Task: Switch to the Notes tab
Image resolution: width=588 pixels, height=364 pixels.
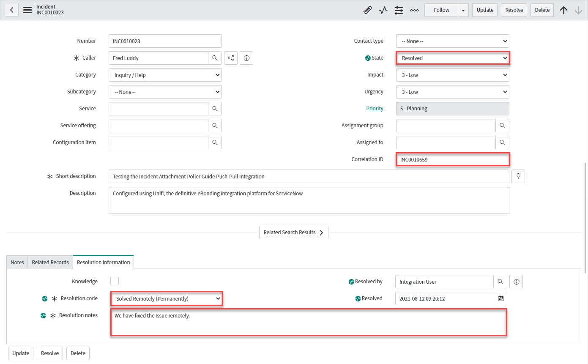Action: pos(17,262)
